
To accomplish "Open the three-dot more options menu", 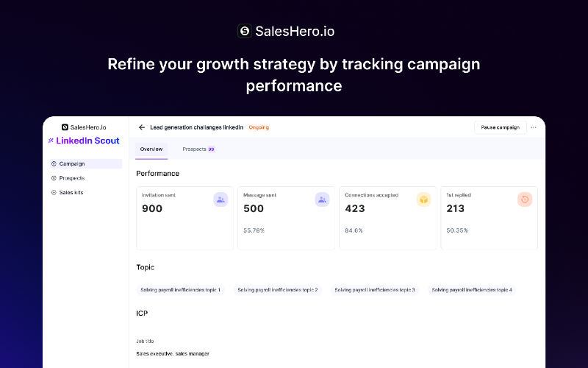I will [534, 127].
